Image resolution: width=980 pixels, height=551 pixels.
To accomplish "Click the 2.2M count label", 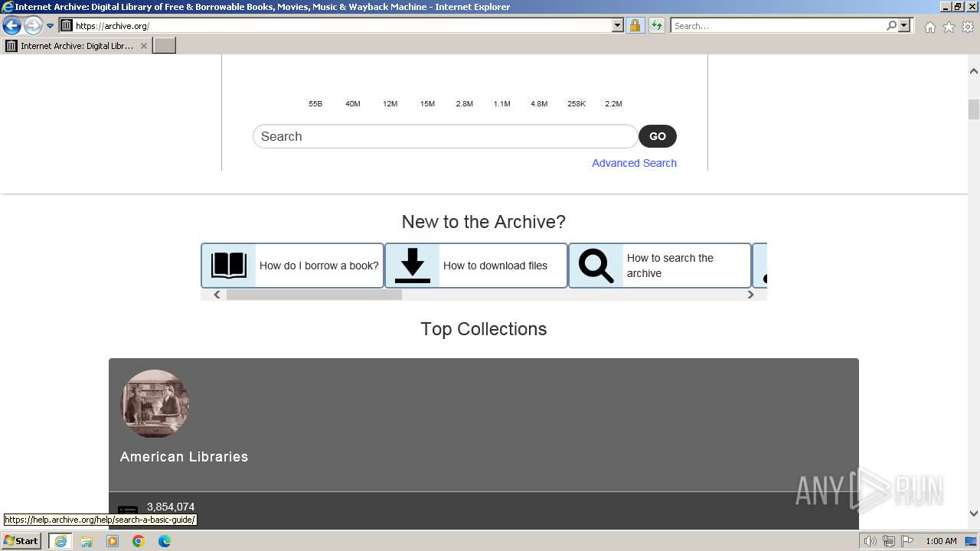I will (613, 104).
